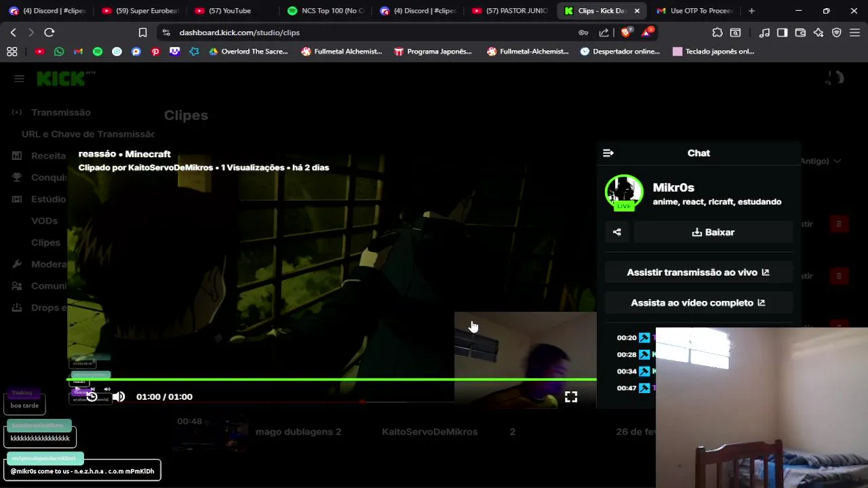Open the Programa Japonês bookmark
Image resolution: width=868 pixels, height=488 pixels.
[433, 52]
